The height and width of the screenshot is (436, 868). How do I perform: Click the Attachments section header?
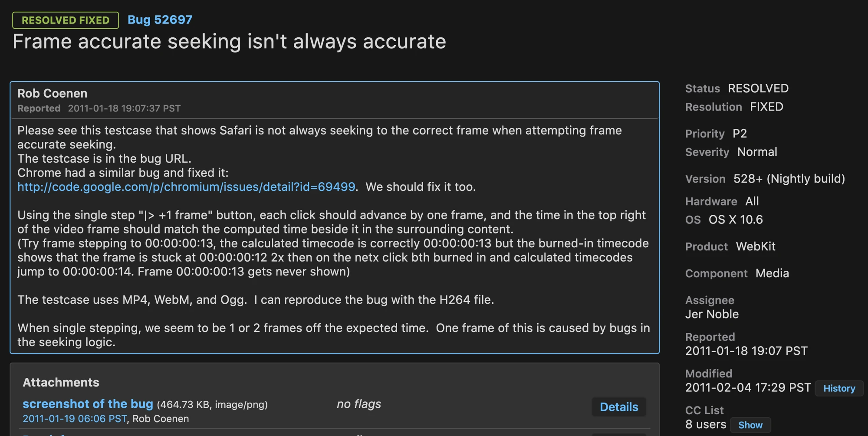60,383
